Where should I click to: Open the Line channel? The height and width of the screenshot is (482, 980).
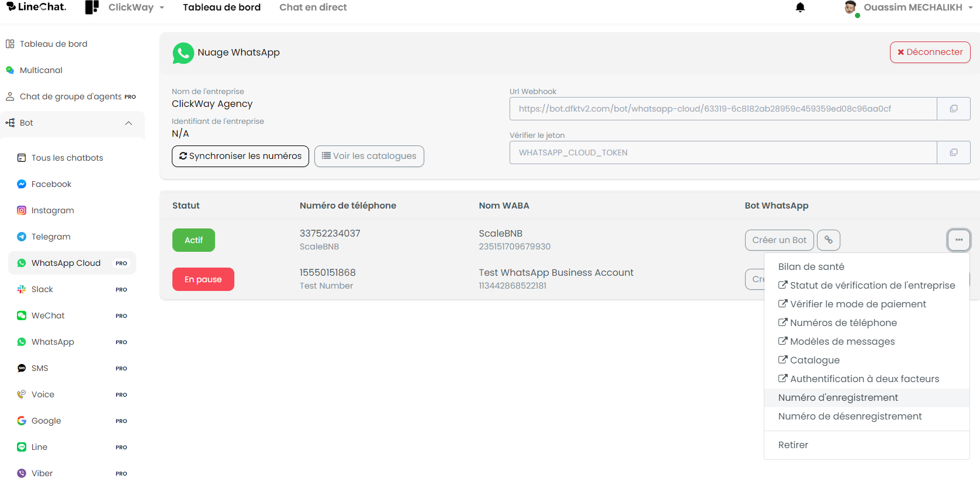click(x=39, y=447)
